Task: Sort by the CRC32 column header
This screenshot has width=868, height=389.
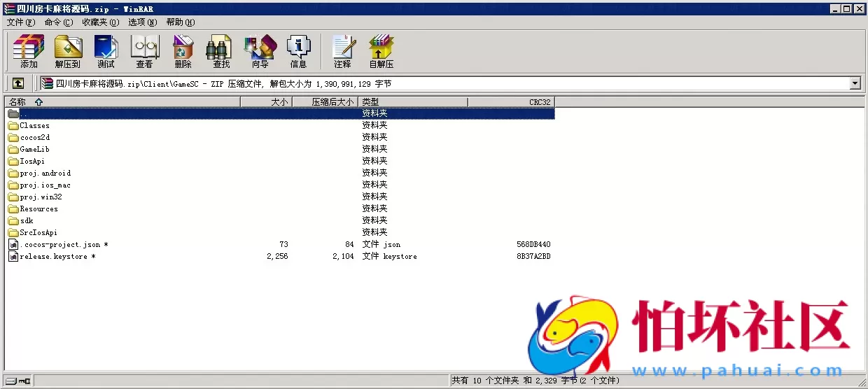Action: (x=511, y=101)
